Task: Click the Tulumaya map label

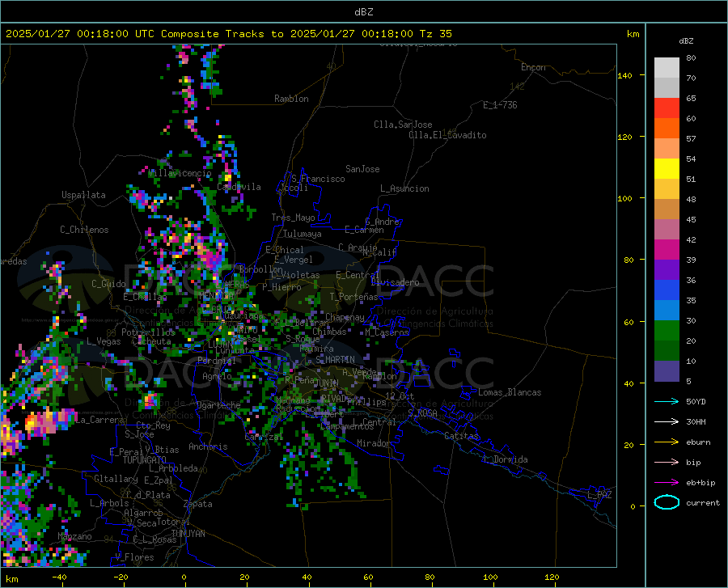Action: 303,234
